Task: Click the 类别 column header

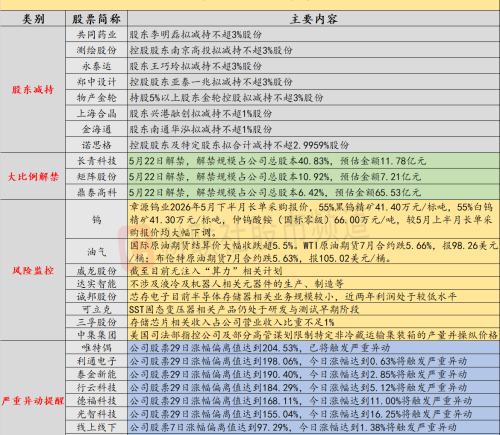Action: coord(33,19)
